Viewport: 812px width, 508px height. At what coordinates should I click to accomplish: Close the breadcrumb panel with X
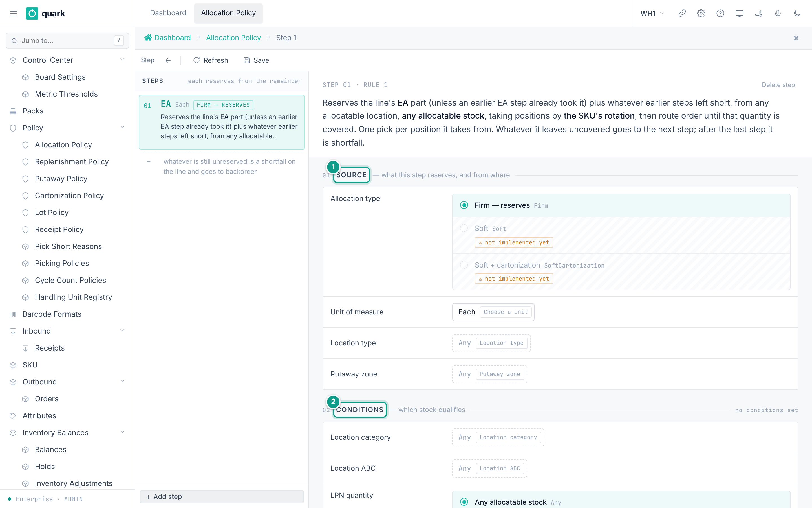796,38
